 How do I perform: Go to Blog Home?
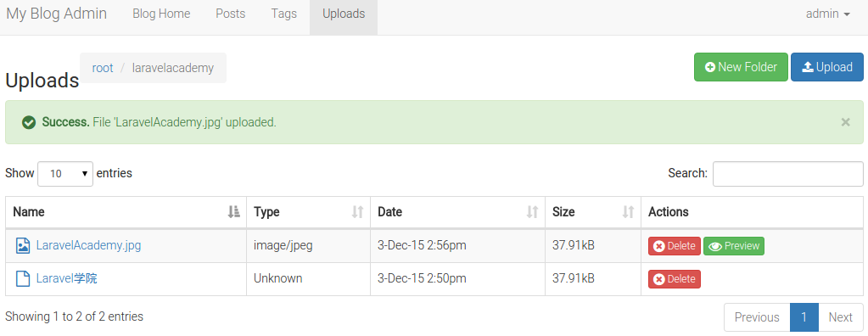click(x=161, y=14)
